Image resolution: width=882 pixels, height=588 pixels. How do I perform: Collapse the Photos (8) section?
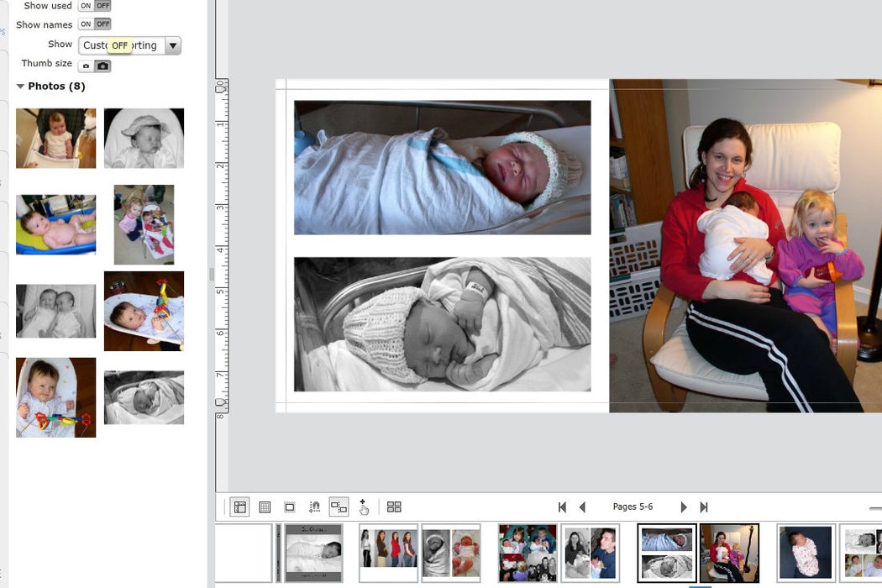coord(20,87)
